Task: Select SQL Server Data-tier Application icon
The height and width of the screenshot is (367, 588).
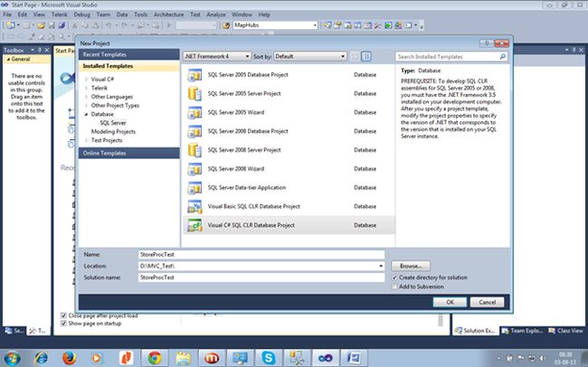Action: [x=194, y=187]
